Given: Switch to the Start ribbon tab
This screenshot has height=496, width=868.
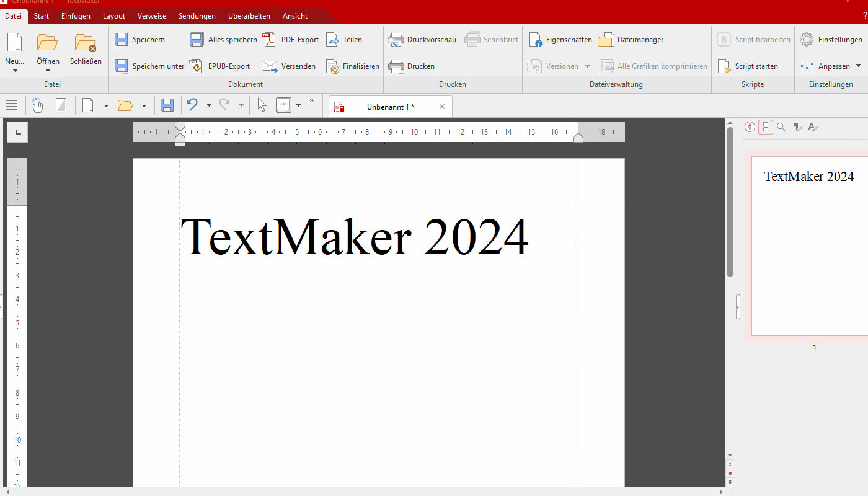Looking at the screenshot, I should (42, 16).
